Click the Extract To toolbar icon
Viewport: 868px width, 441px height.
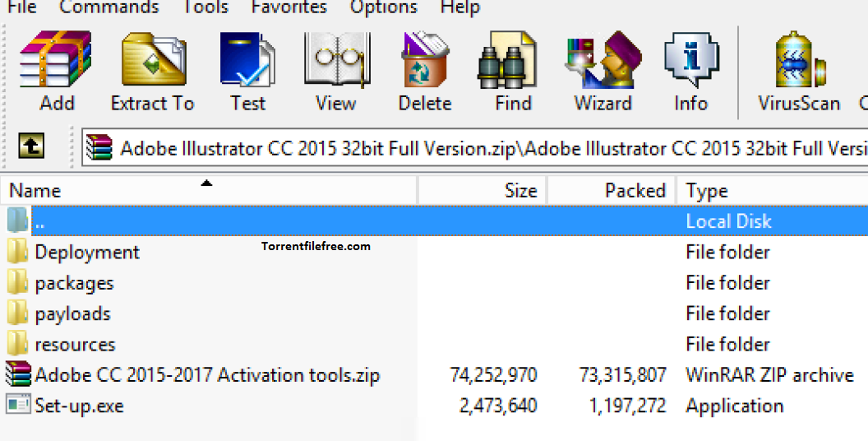[x=154, y=59]
